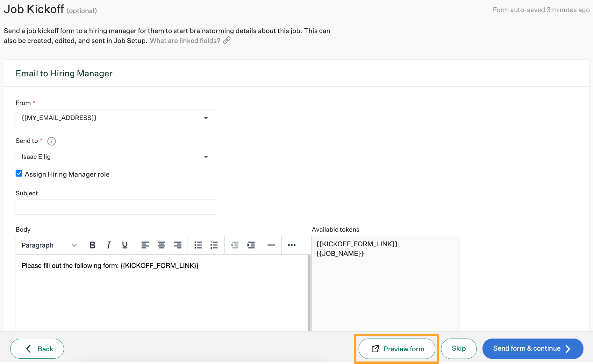Viewport: 593px width, 364px height.
Task: Insert a bulleted list
Action: coord(198,245)
